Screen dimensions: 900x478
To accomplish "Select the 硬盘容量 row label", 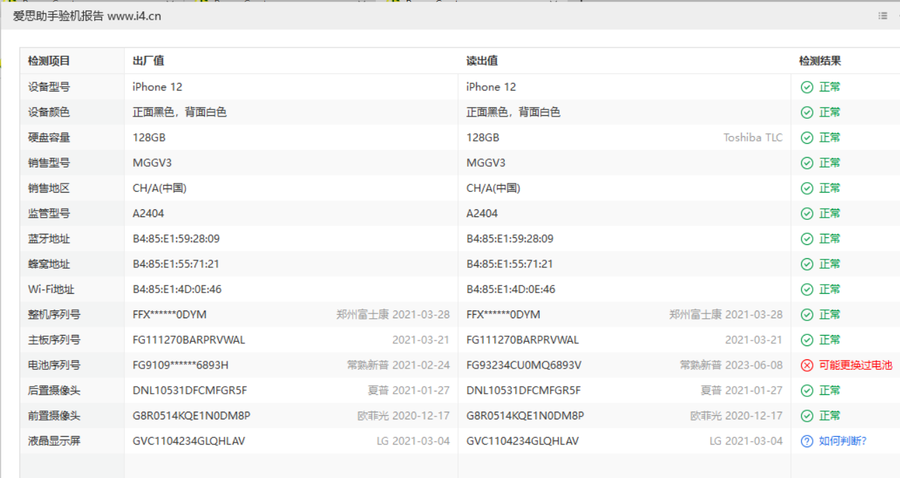I will click(49, 138).
